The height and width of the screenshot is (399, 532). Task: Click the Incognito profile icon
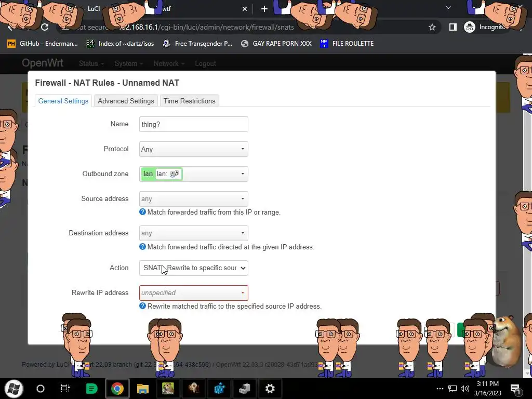click(470, 27)
